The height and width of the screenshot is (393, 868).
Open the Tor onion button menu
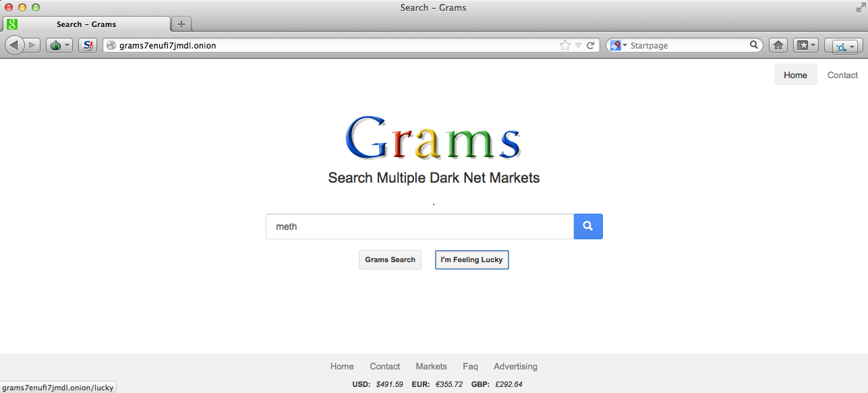(59, 45)
